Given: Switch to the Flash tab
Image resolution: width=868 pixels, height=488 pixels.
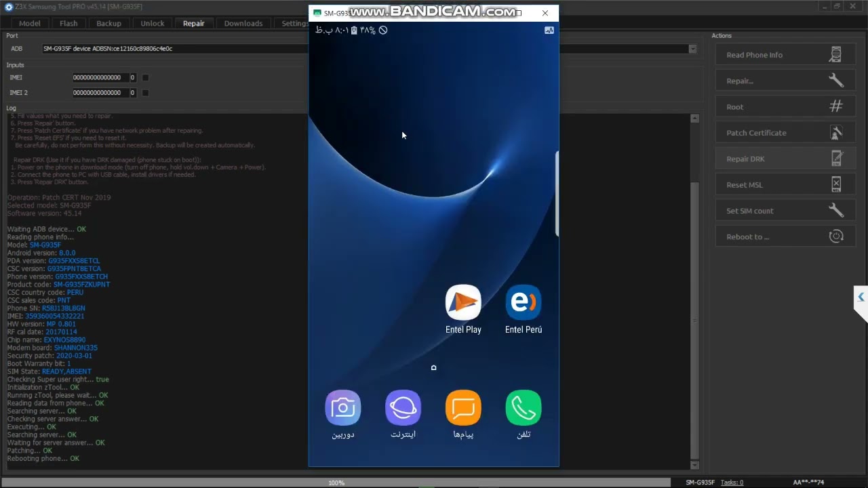Looking at the screenshot, I should coord(68,23).
